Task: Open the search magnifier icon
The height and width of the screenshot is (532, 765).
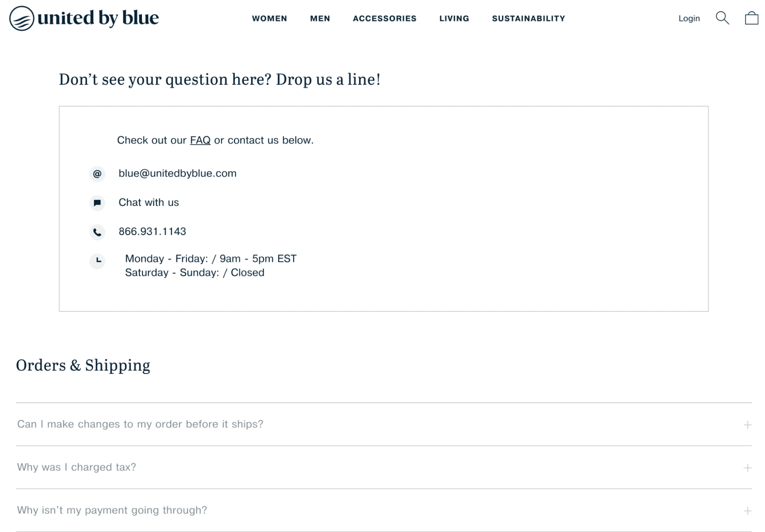Action: point(722,18)
